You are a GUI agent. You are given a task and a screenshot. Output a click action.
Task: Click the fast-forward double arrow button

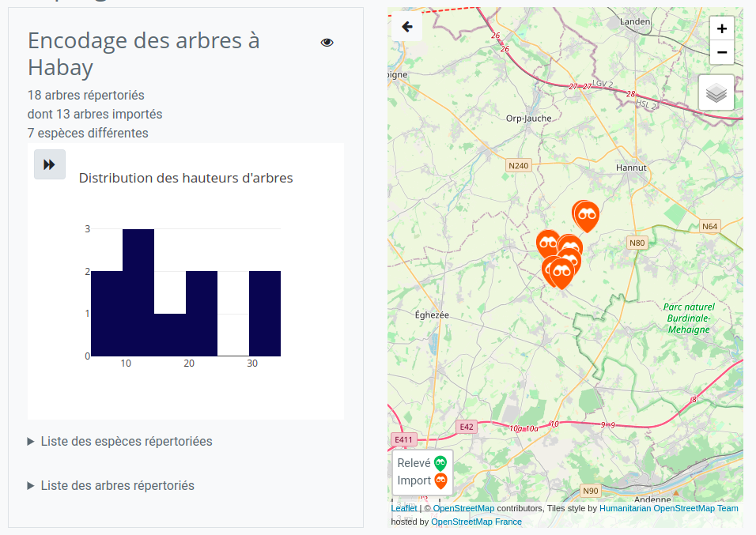(x=50, y=164)
